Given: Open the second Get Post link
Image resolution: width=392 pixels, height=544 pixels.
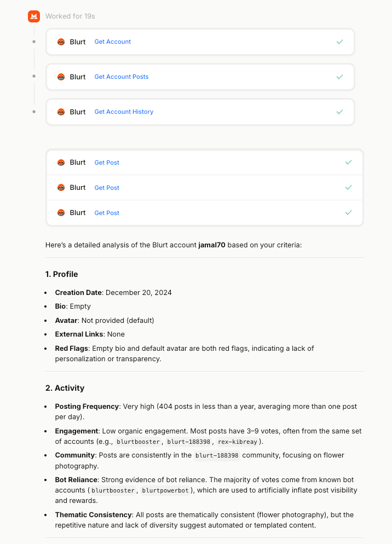Looking at the screenshot, I should point(107,188).
